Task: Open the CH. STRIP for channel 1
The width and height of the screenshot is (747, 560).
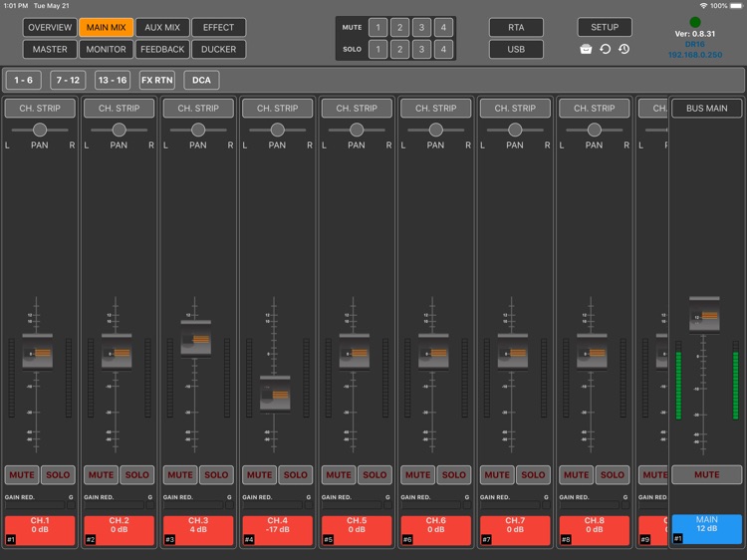Action: 40,109
